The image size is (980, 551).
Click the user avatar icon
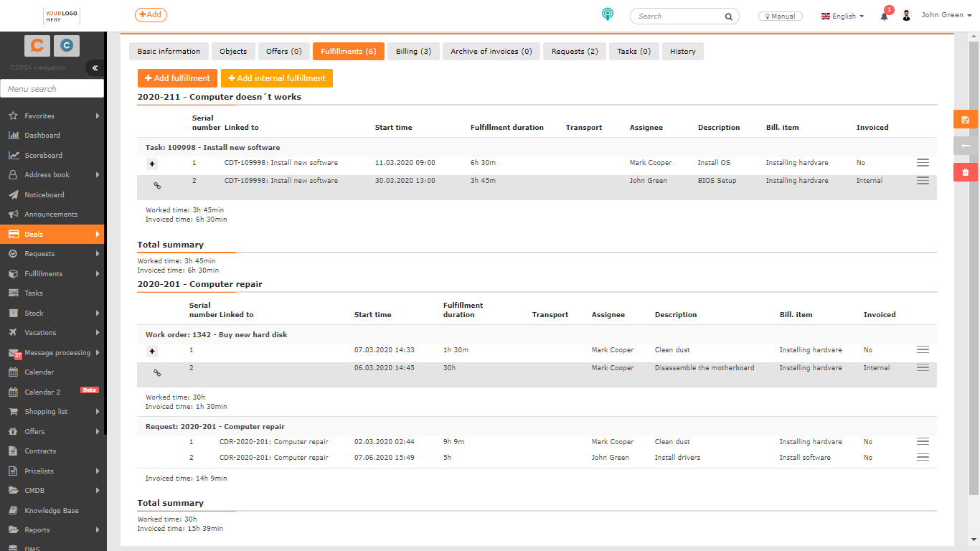click(906, 15)
